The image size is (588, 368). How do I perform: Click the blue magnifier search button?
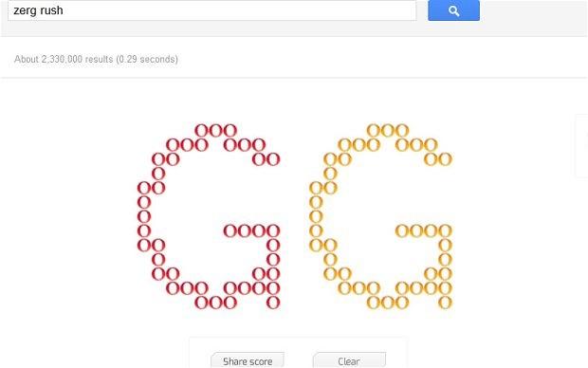453,10
